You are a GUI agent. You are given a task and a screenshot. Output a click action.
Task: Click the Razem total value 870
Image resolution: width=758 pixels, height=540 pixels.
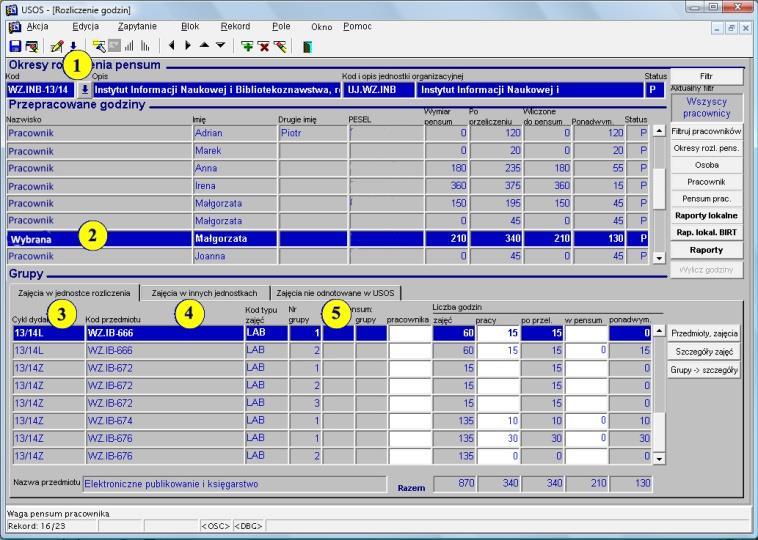pos(454,483)
